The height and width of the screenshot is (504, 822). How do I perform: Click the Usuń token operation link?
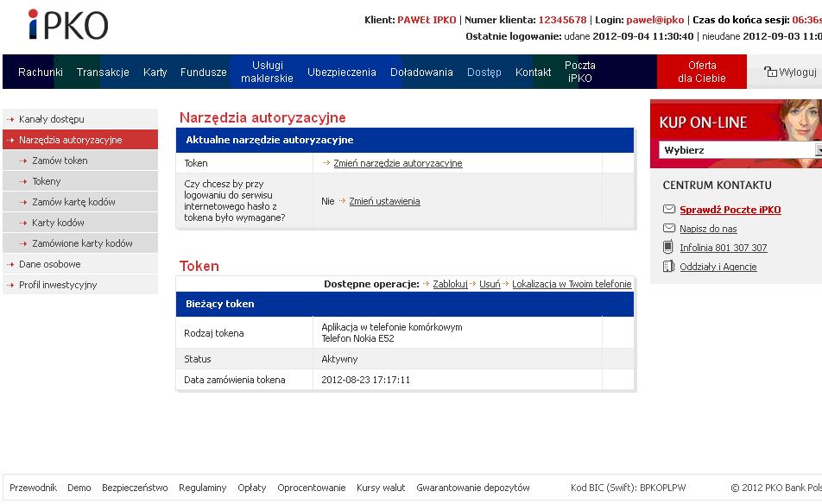point(490,284)
